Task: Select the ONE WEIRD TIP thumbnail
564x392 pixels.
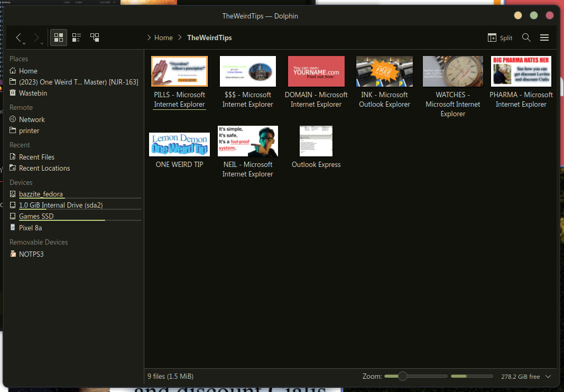Action: click(x=179, y=144)
